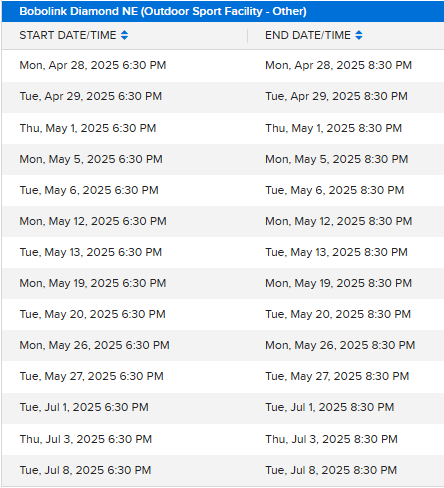Select the Bobolink Diamond NE facility title bar

(223, 11)
